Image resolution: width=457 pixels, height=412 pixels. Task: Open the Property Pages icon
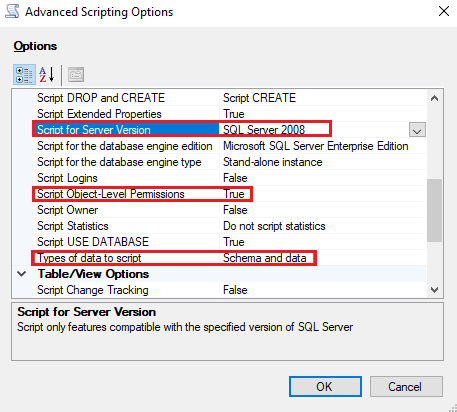[76, 74]
